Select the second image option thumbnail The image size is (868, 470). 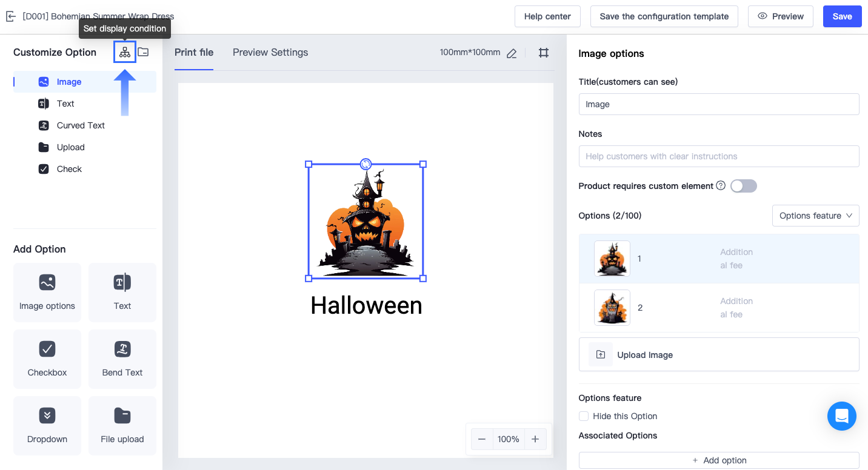coord(612,308)
